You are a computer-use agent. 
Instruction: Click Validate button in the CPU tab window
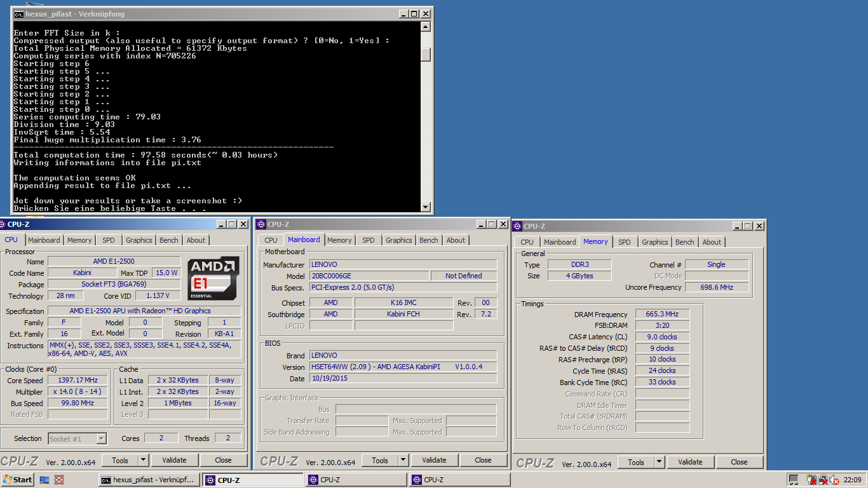pos(174,460)
